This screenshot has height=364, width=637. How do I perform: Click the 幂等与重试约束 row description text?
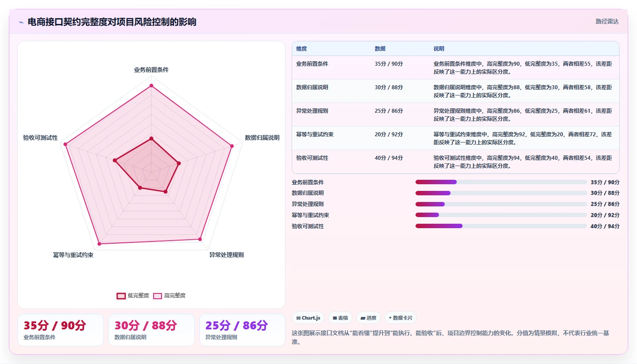pyautogui.click(x=523, y=138)
